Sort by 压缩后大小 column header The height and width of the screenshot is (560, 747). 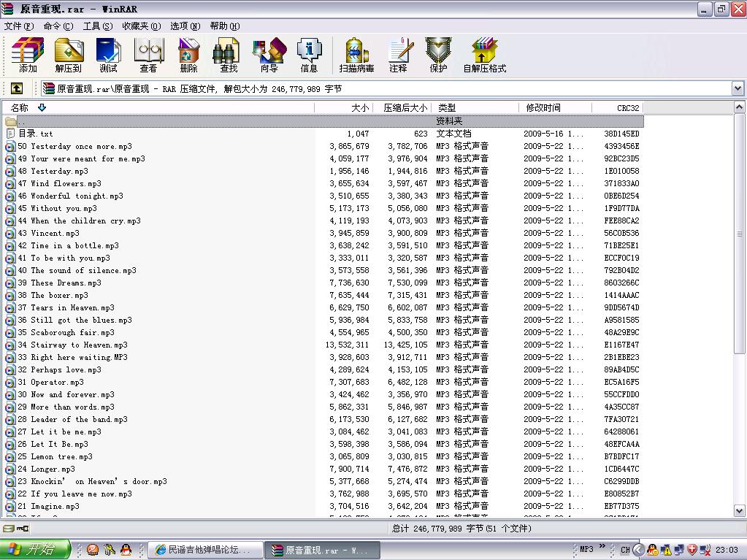click(x=402, y=107)
